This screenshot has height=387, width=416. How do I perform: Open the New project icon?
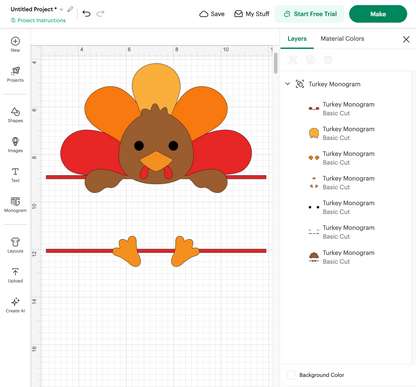(15, 41)
